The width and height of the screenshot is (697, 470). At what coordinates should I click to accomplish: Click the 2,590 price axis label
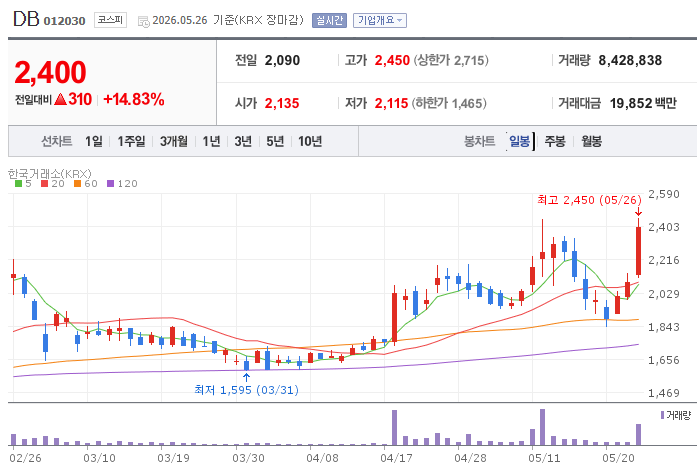tap(664, 194)
